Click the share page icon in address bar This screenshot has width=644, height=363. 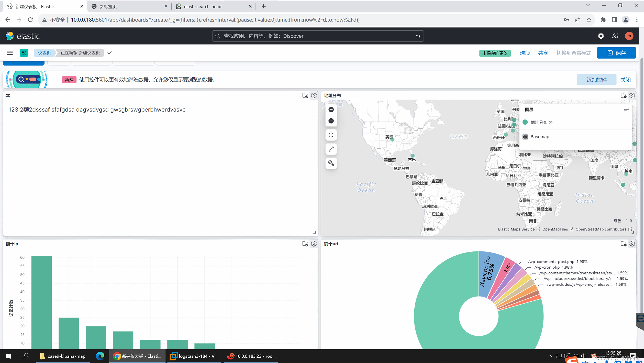point(578,20)
